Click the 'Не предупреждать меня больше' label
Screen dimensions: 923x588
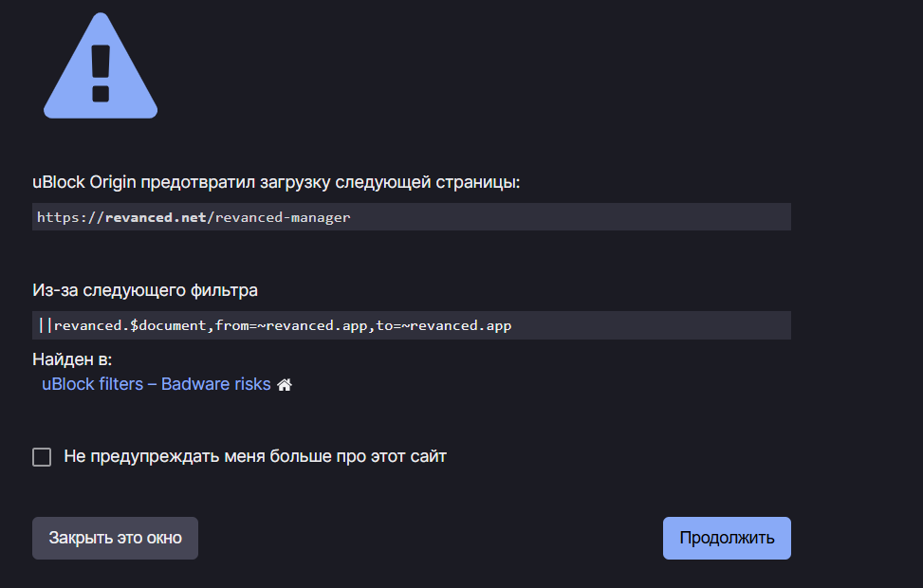(254, 456)
